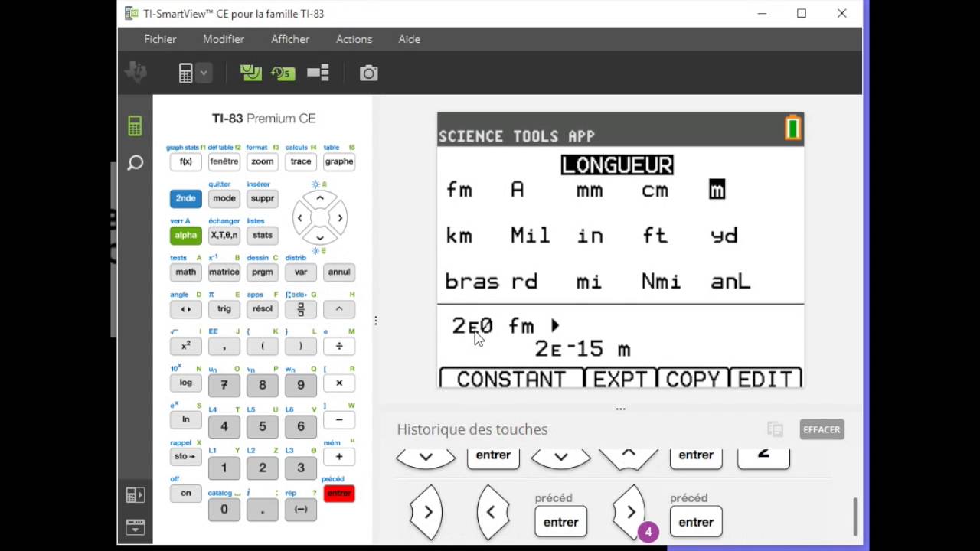This screenshot has height=551, width=980.
Task: Open the search magnifier in the left sidebar
Action: pos(136,163)
